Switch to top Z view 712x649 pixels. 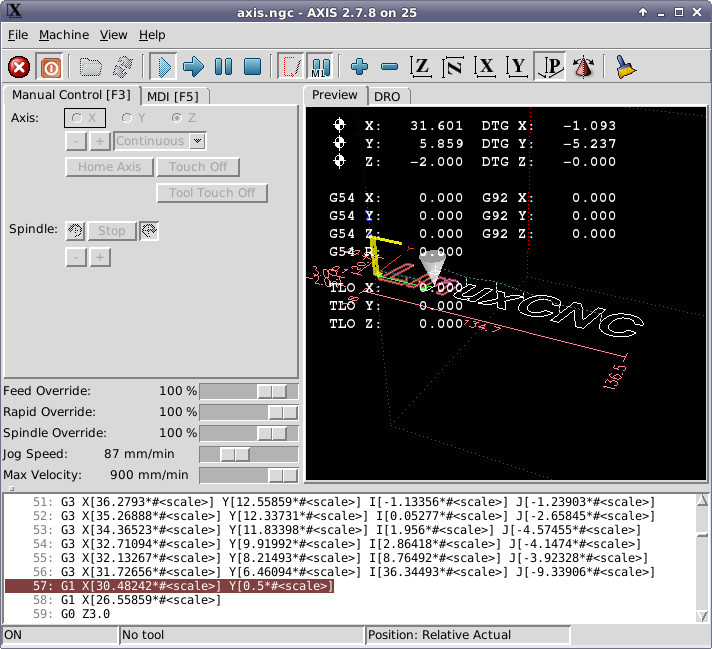[x=420, y=67]
